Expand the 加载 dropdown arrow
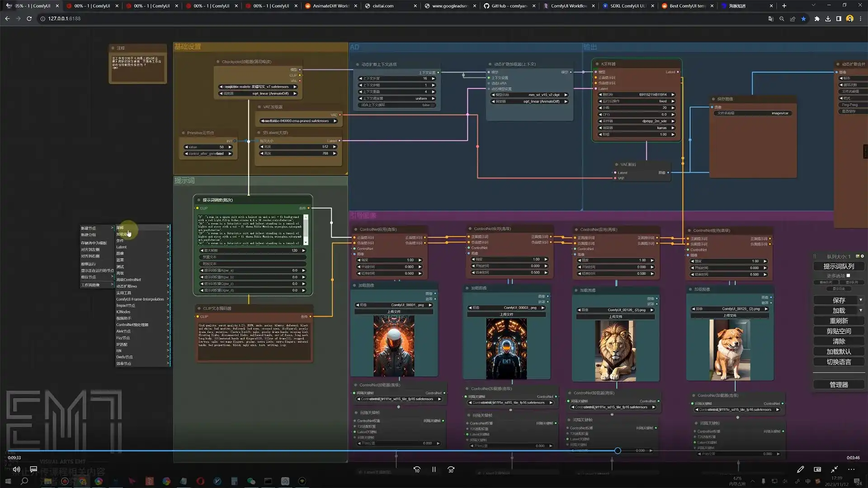The image size is (868, 488). (860, 310)
